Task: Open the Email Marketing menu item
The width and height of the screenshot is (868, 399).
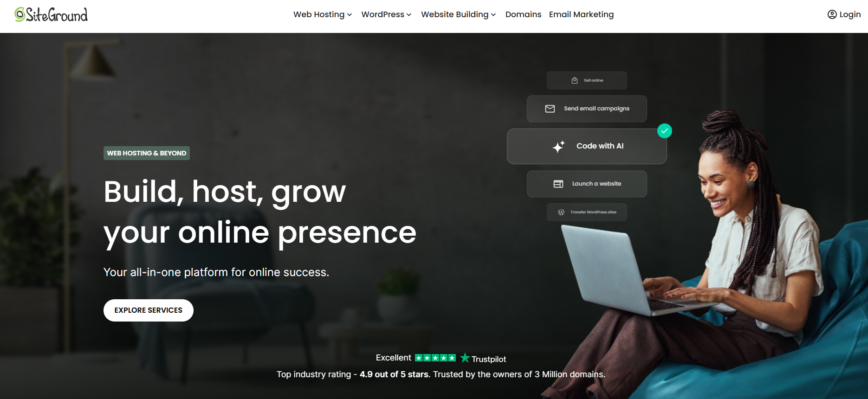Action: [581, 14]
